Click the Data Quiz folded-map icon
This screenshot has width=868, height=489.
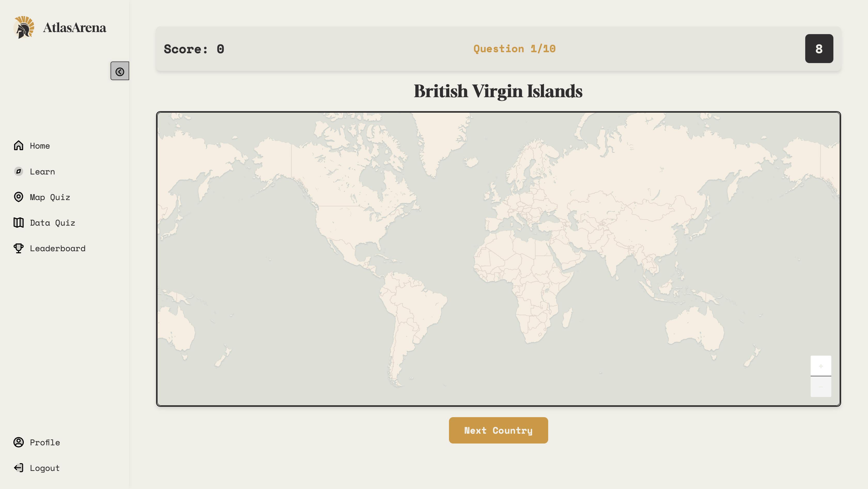click(19, 223)
